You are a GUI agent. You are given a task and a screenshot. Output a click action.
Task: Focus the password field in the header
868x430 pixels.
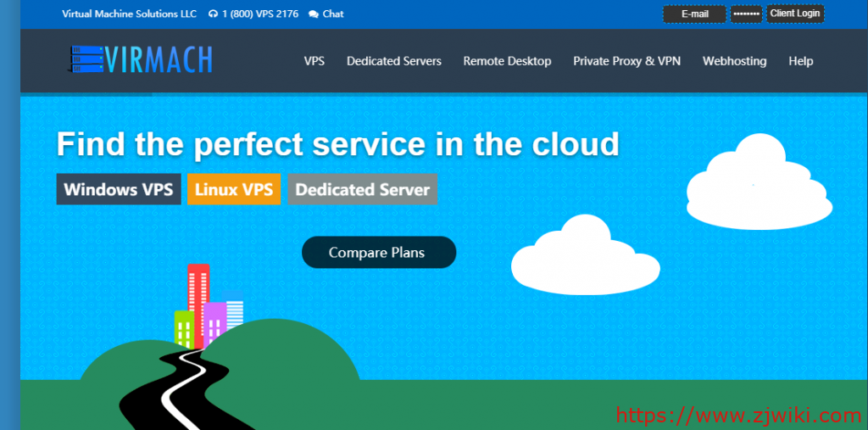click(746, 14)
